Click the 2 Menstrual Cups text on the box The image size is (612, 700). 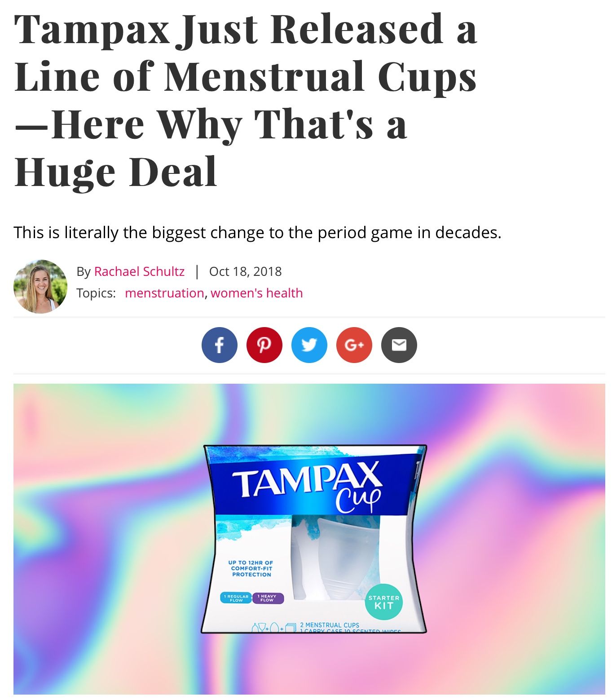pos(330,625)
